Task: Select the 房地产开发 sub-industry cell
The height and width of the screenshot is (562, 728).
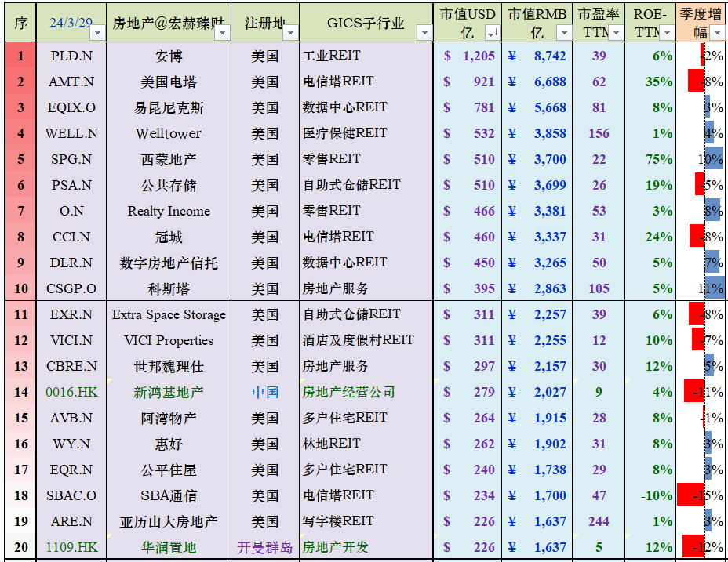Action: coord(366,548)
